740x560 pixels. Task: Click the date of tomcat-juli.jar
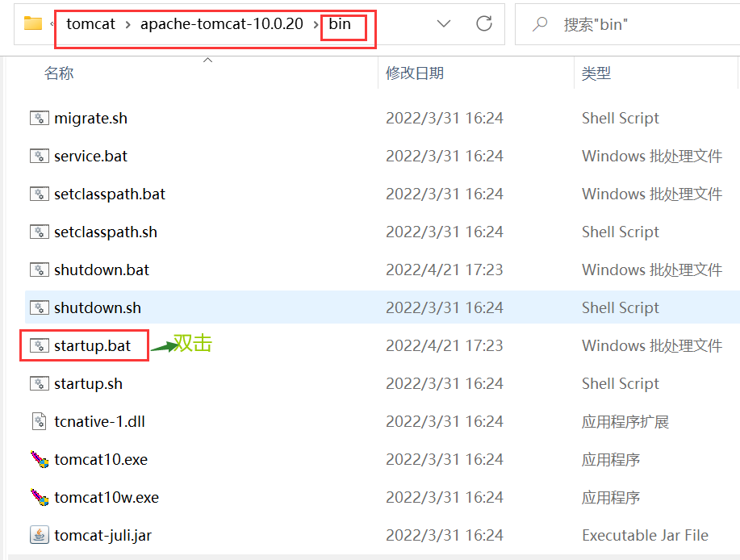click(x=445, y=535)
